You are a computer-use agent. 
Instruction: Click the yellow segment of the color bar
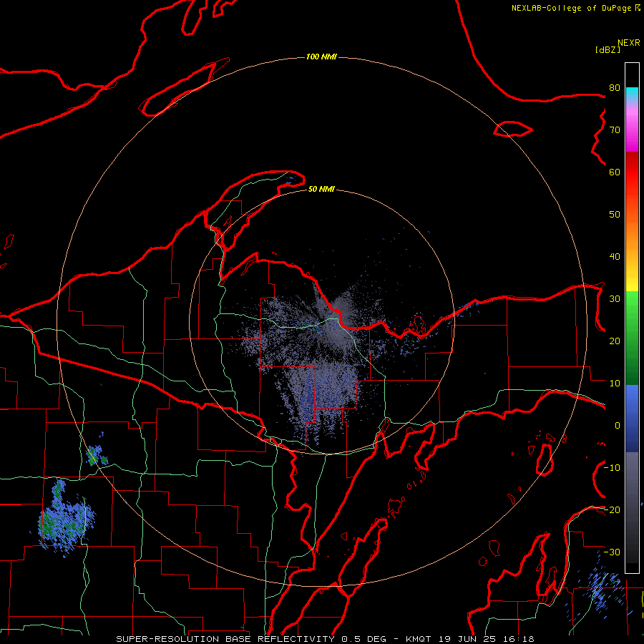(x=632, y=281)
